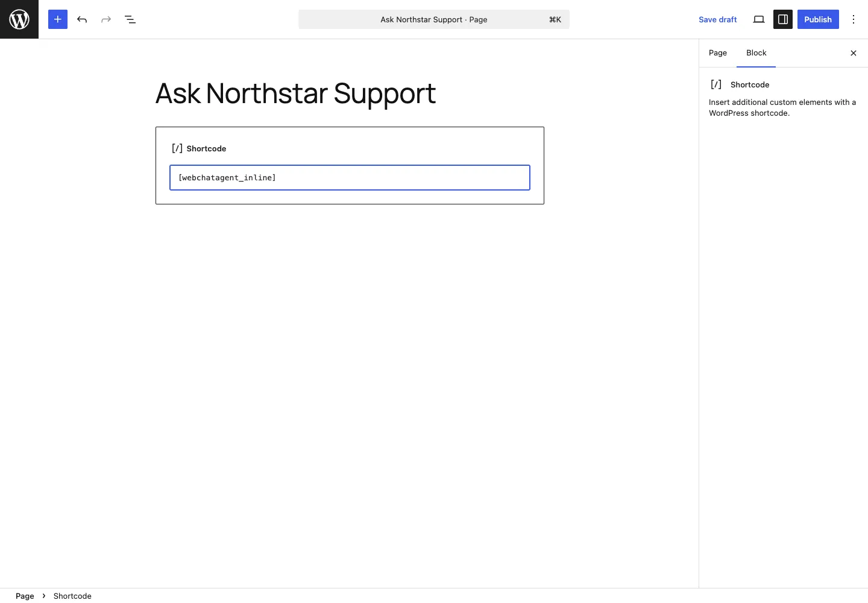Click the Shortcode heading in the sidebar
The image size is (868, 603).
750,84
